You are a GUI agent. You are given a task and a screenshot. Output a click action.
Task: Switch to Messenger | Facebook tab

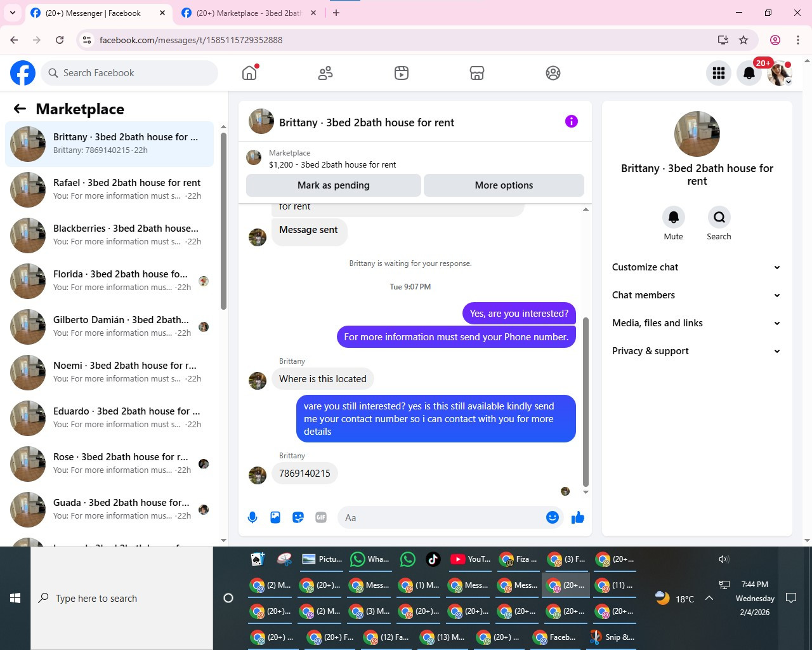(92, 13)
